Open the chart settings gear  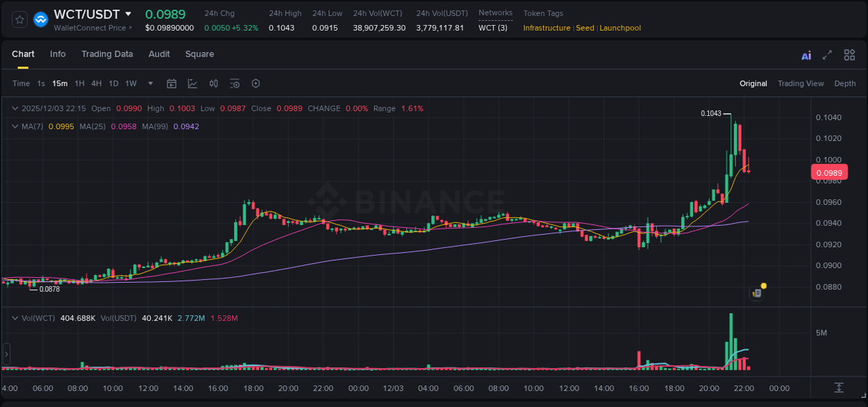click(256, 83)
